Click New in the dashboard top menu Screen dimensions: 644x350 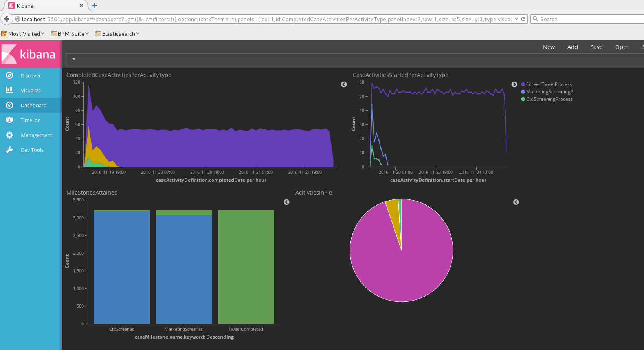(x=549, y=47)
